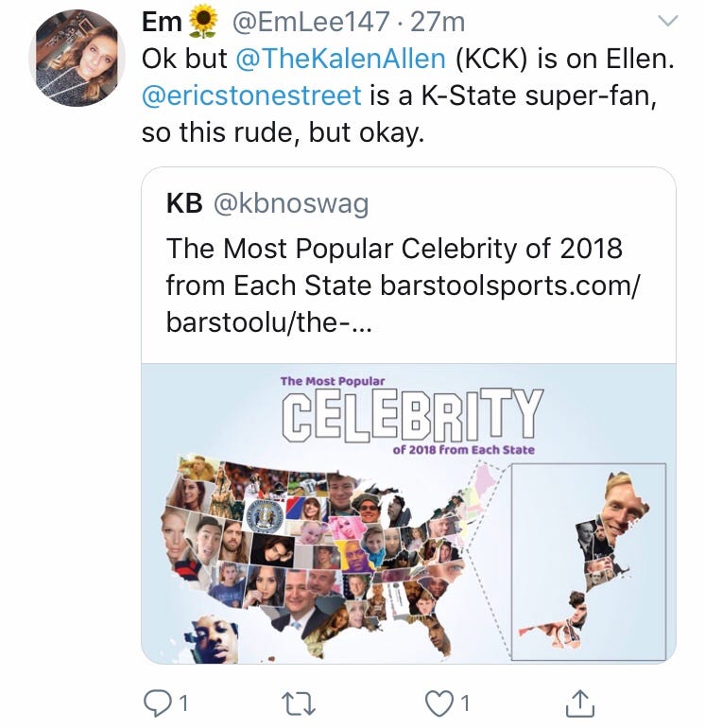The image size is (705, 728).
Task: Open the display name Em
Action: coord(163,21)
